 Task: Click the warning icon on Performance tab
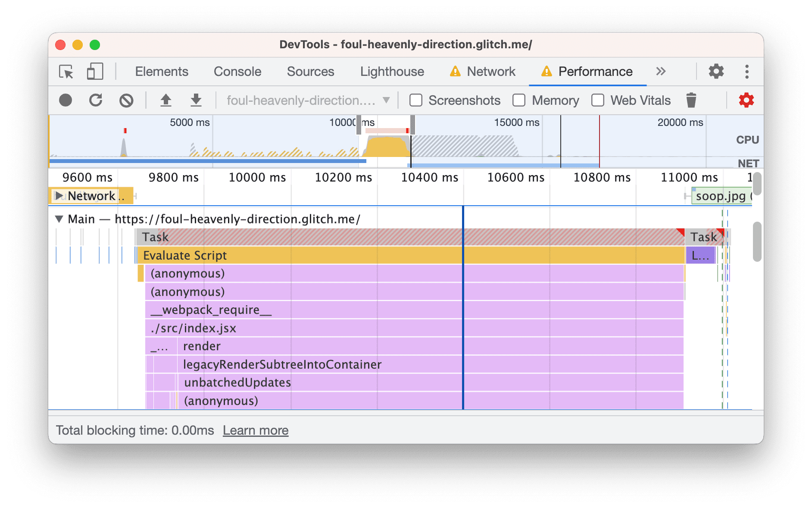[x=547, y=72]
